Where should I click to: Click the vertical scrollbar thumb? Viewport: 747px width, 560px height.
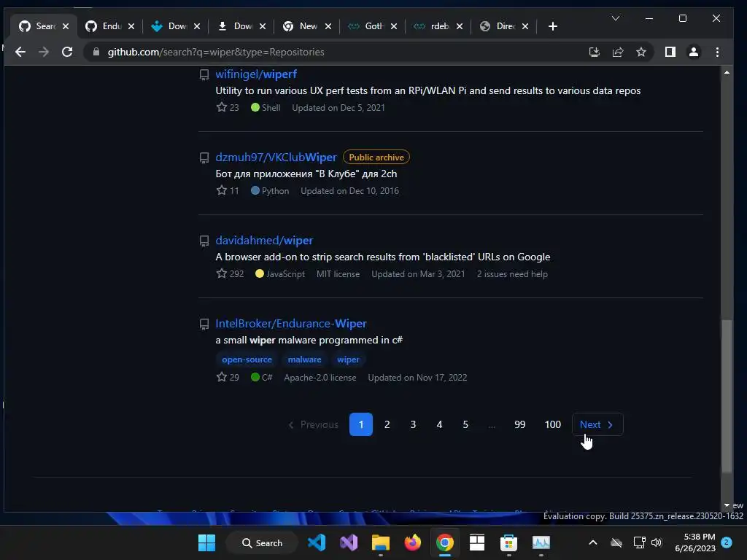pos(727,395)
